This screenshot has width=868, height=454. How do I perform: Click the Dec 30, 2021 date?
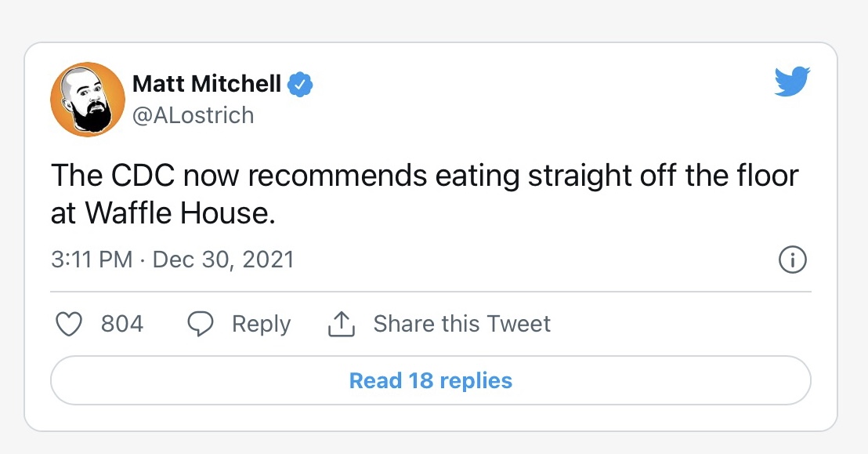(x=223, y=260)
